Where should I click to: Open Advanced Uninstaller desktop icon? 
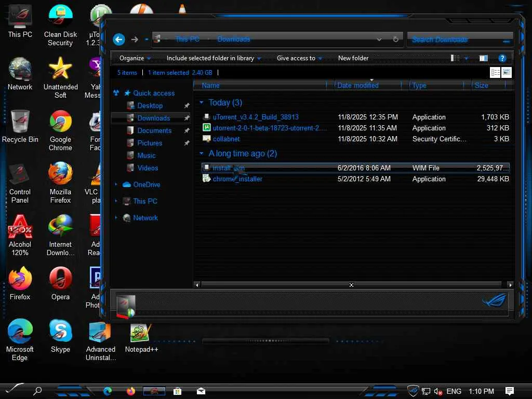pos(100,342)
